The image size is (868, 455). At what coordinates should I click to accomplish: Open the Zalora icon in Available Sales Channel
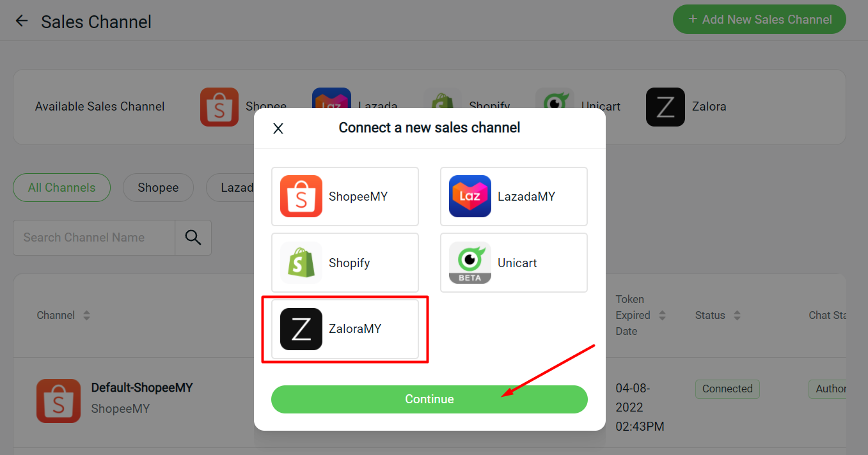coord(665,107)
